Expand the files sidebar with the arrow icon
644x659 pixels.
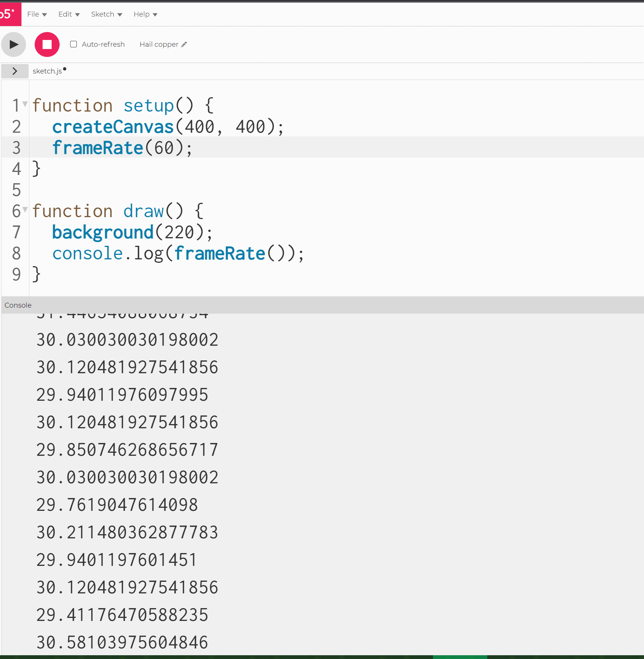[x=15, y=71]
